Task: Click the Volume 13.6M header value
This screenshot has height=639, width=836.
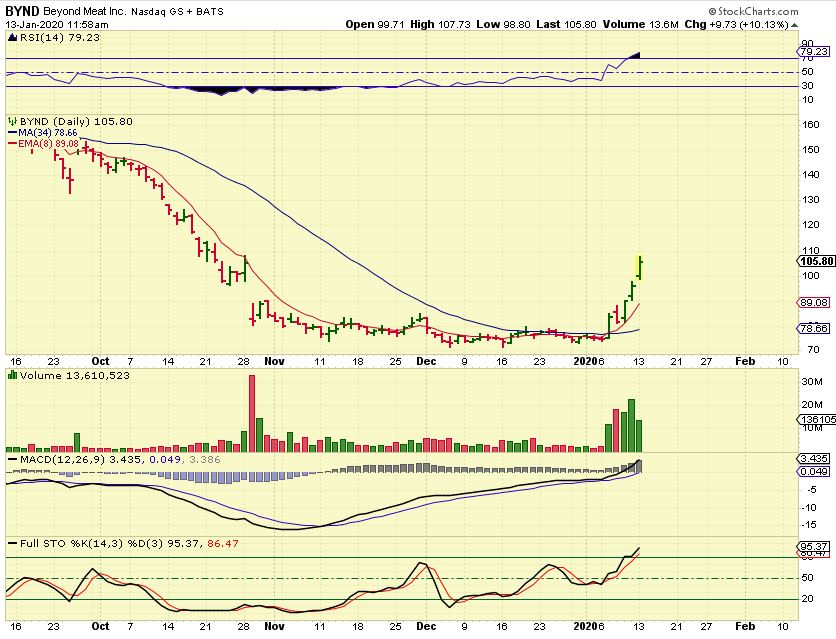Action: (640, 25)
